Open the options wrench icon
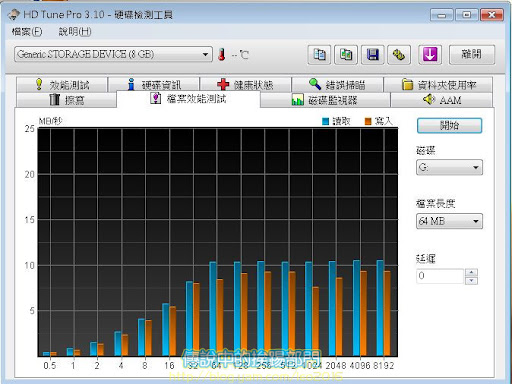 399,54
